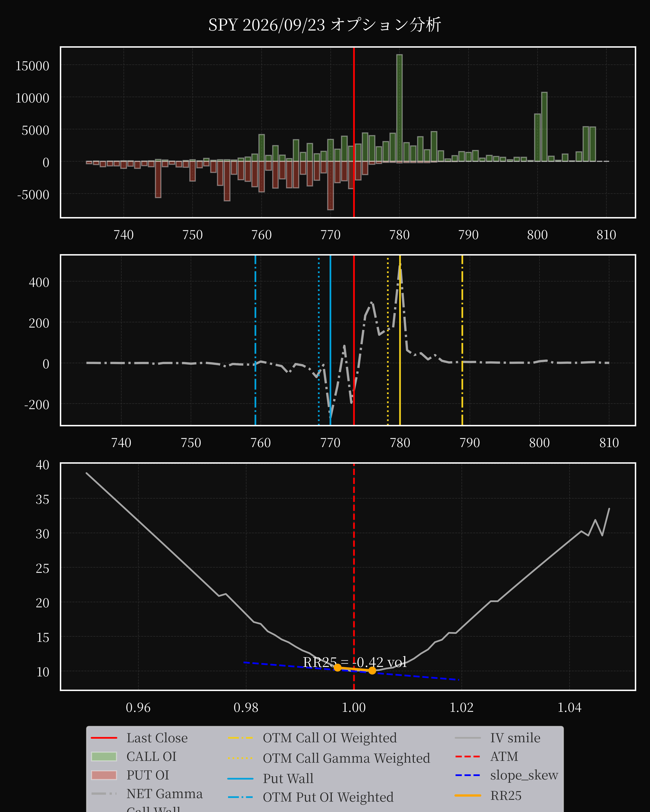650x812 pixels.
Task: Click the "-5000" y-axis label
Action: point(33,195)
